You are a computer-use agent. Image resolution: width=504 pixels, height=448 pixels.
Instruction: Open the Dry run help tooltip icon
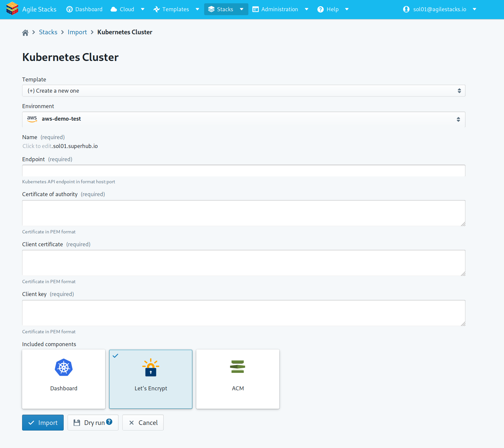click(x=109, y=422)
